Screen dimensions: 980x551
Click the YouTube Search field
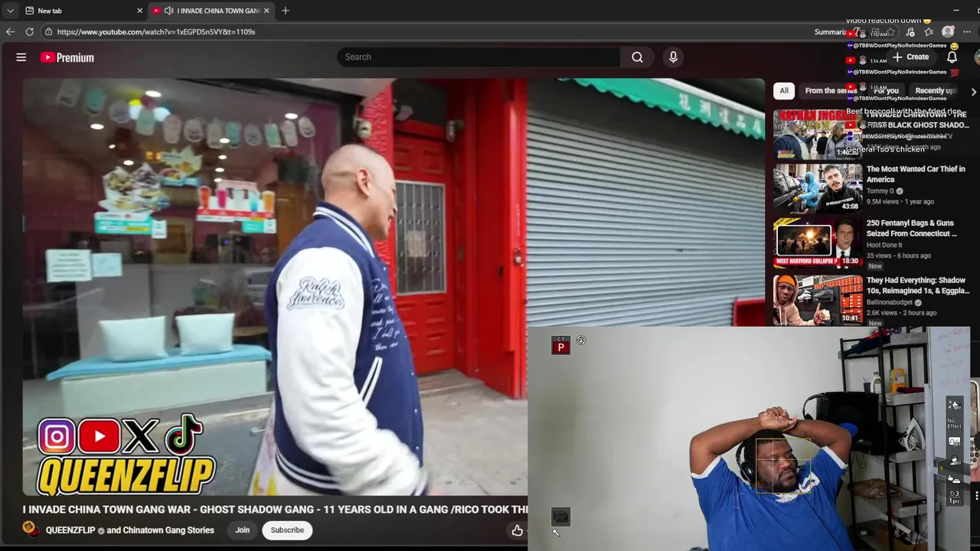(x=479, y=57)
